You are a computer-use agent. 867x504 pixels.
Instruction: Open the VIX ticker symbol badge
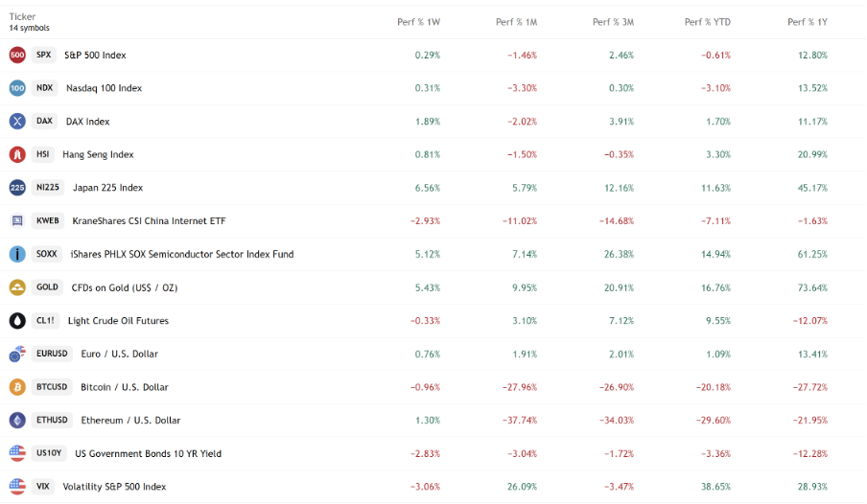[x=43, y=487]
